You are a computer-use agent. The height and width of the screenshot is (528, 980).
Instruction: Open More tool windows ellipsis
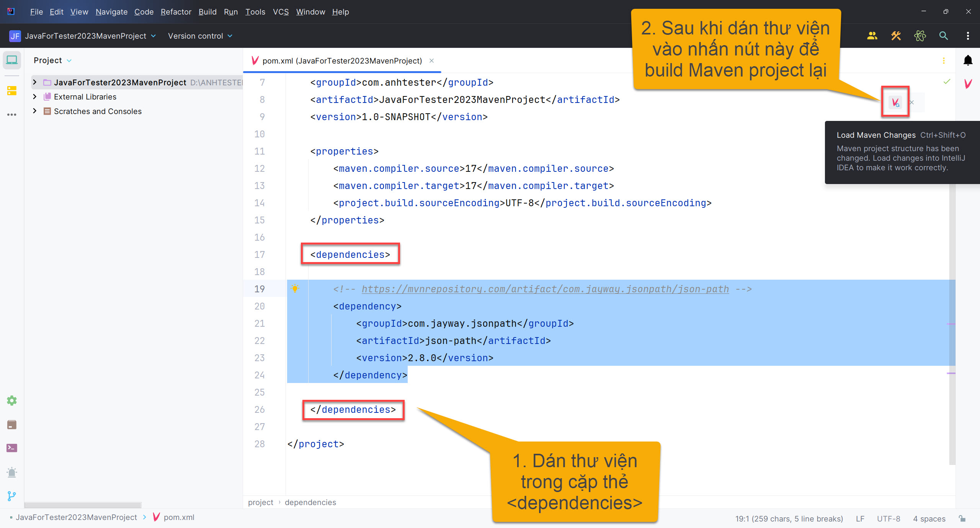12,114
